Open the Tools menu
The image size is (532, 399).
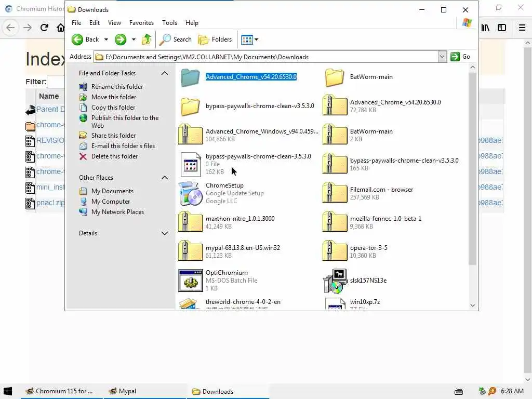pos(170,23)
